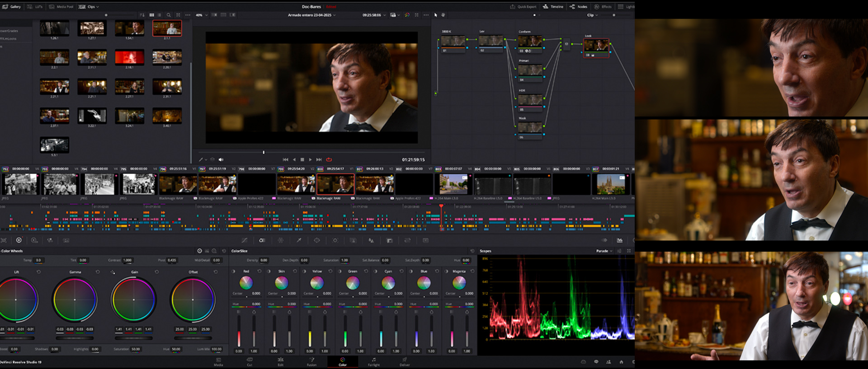
Task: Reset the Gain color wheel
Action: pyautogui.click(x=157, y=272)
